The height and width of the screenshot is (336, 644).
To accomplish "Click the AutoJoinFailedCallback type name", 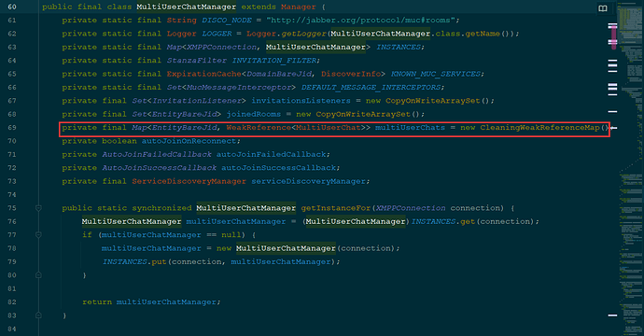I will [x=157, y=154].
